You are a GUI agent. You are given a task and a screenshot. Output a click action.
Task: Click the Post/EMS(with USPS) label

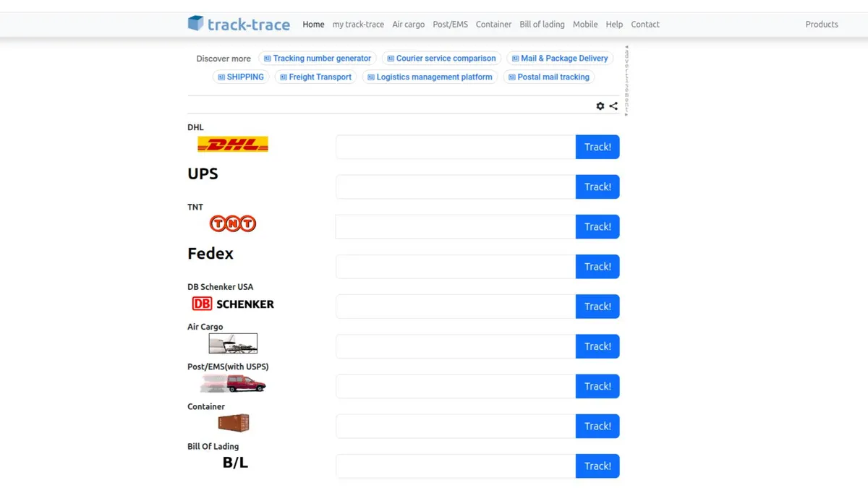tap(228, 367)
